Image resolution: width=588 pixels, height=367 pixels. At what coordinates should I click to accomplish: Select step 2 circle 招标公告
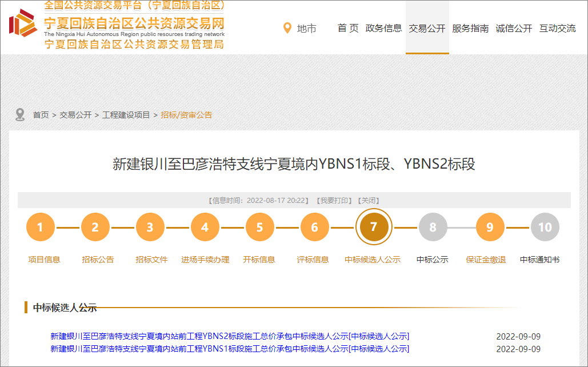click(x=95, y=228)
